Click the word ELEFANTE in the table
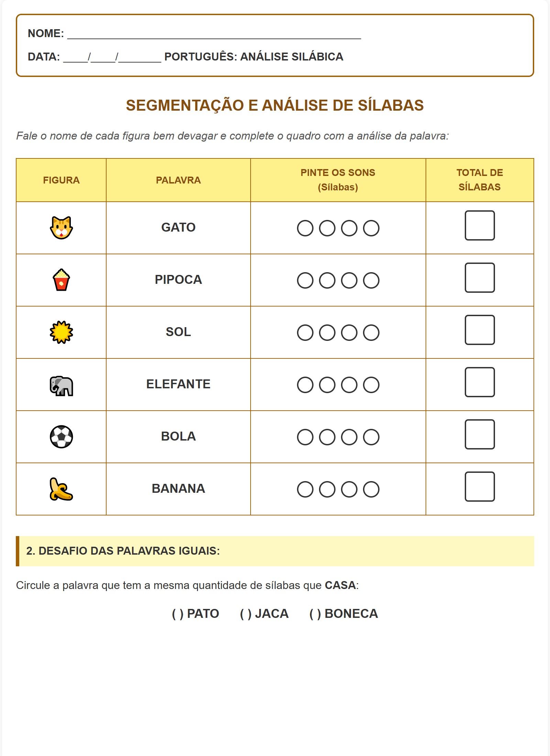This screenshot has height=756, width=550. pyautogui.click(x=178, y=384)
